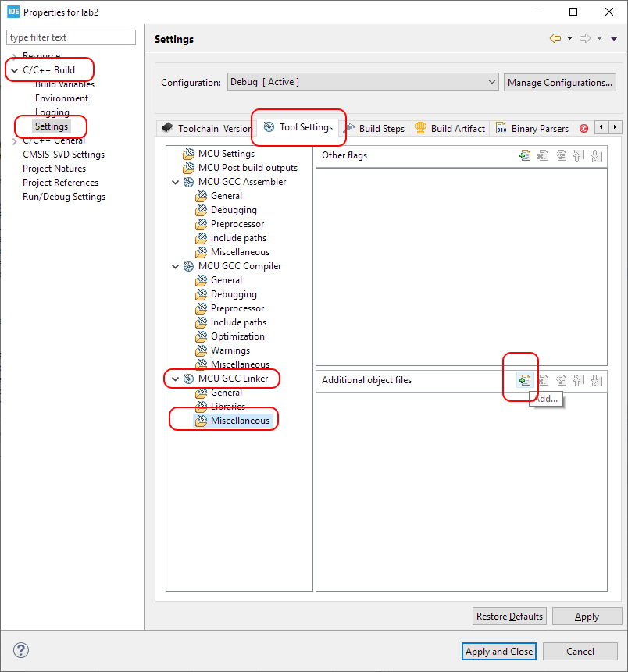Open Build Variables page
The width and height of the screenshot is (628, 672).
[x=65, y=84]
